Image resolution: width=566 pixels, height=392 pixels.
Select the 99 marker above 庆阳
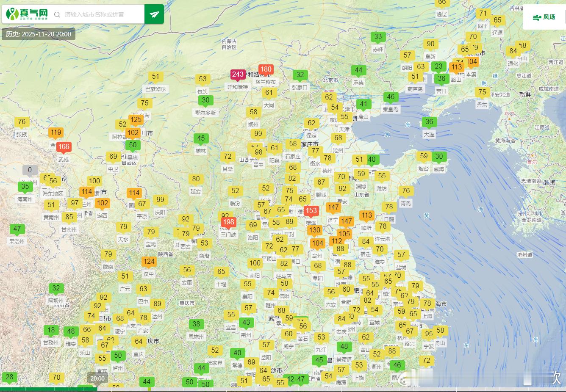(160, 200)
